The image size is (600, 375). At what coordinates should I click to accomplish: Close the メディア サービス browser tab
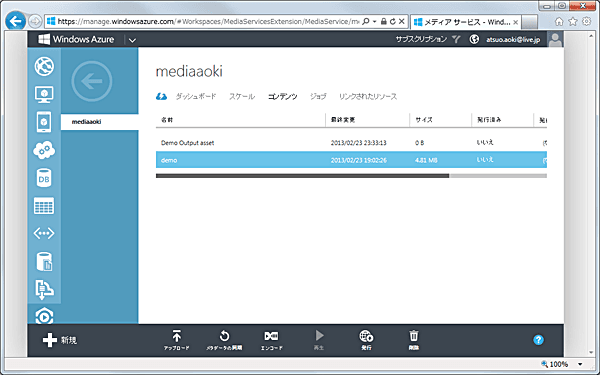coord(515,22)
